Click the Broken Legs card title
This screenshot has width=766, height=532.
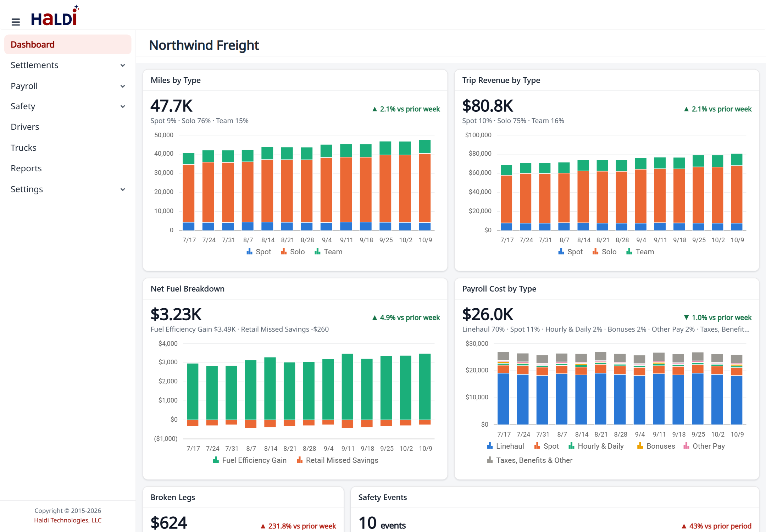coord(173,498)
